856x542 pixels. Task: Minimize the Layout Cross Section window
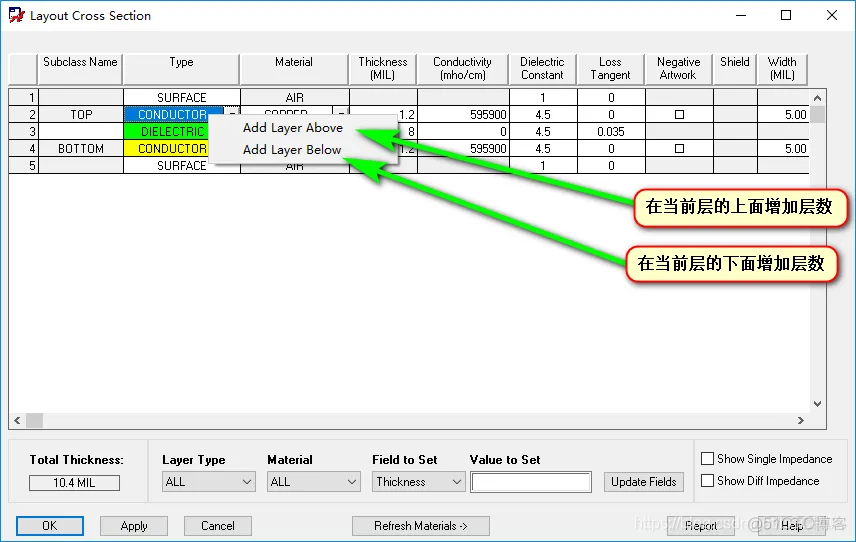click(741, 15)
